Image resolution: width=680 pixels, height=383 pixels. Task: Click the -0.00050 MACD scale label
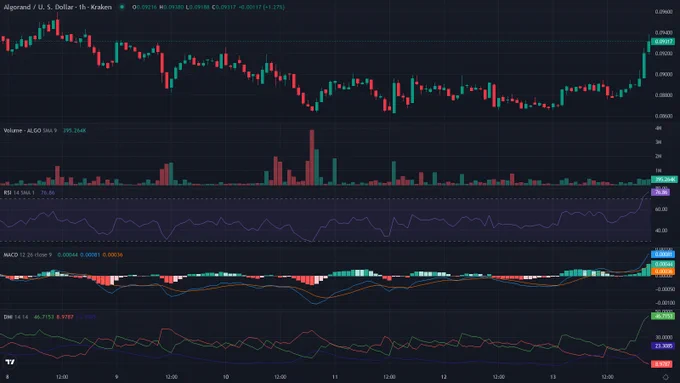[x=664, y=289]
